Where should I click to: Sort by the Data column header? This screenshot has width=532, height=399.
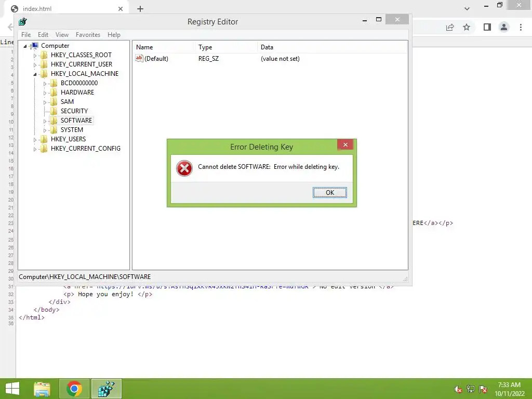[332, 47]
